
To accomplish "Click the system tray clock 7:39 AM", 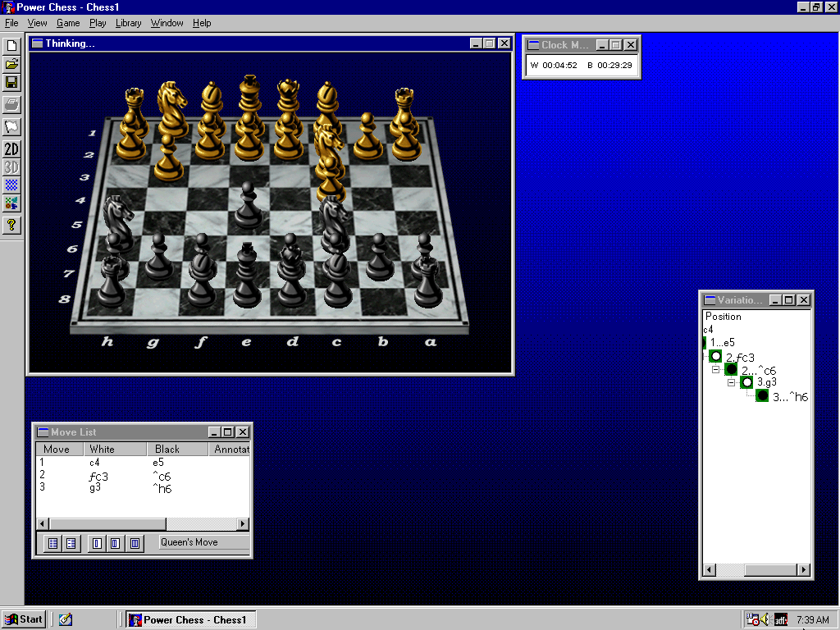I will pos(812,620).
